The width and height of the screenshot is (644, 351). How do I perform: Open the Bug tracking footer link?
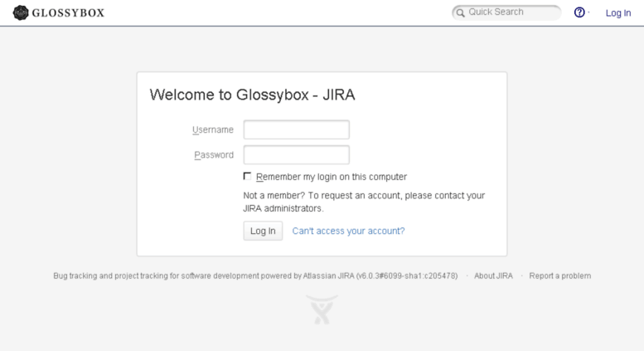[x=75, y=275]
